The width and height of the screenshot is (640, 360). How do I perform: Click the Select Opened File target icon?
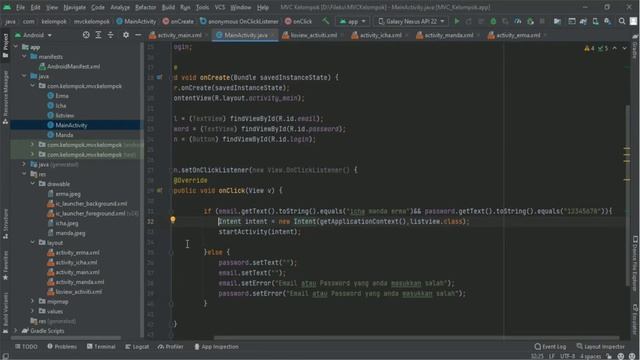pyautogui.click(x=86, y=35)
